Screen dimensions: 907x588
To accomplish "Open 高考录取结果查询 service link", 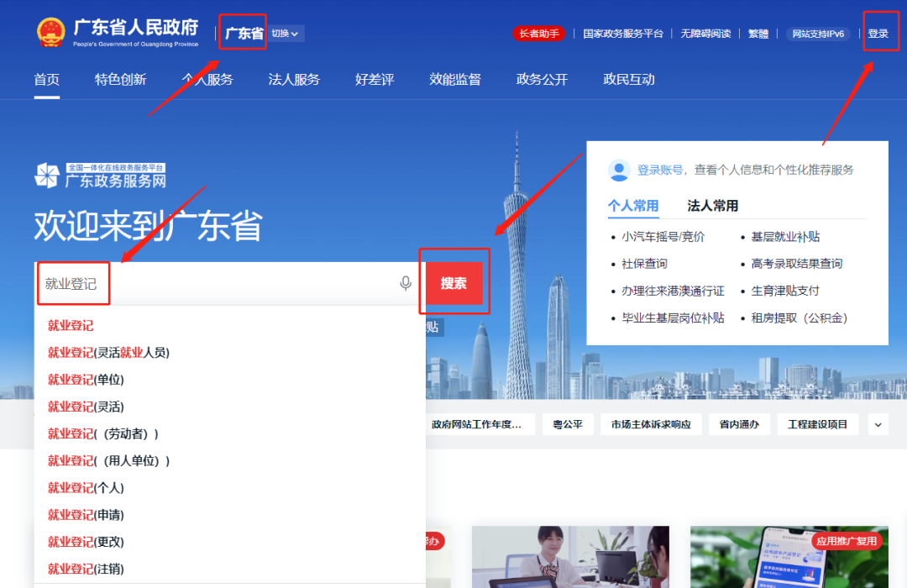I will click(x=796, y=264).
